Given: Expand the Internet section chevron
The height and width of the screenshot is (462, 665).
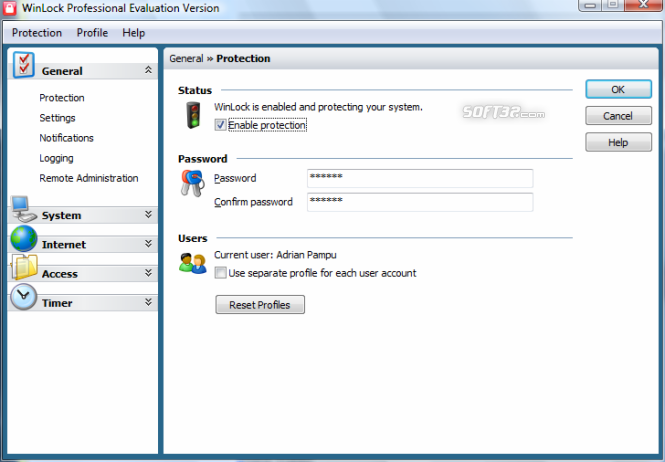Looking at the screenshot, I should point(148,244).
